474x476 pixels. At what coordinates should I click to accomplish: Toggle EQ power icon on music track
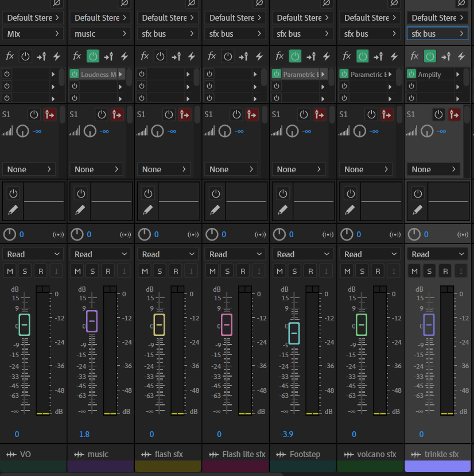point(81,194)
